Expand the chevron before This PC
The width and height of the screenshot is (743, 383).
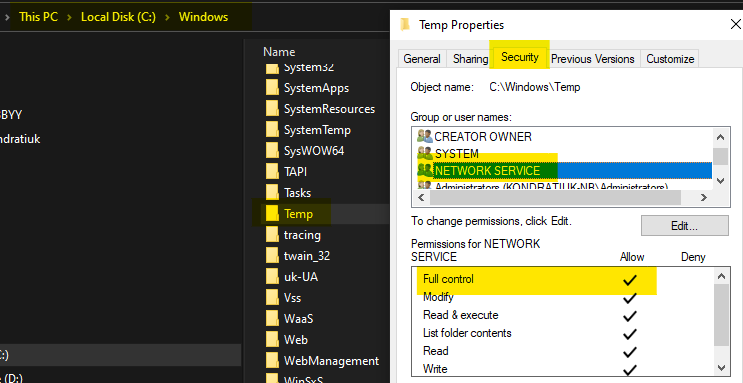[x=6, y=17]
